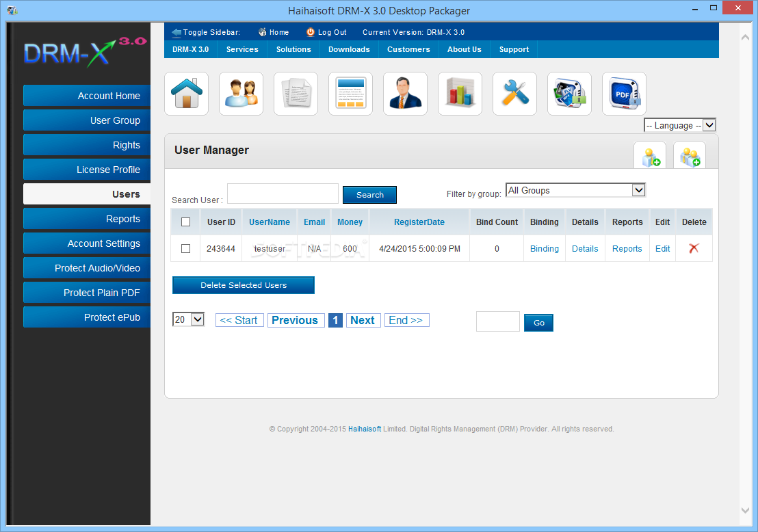Add multiple users icon
The height and width of the screenshot is (532, 758).
(x=690, y=156)
